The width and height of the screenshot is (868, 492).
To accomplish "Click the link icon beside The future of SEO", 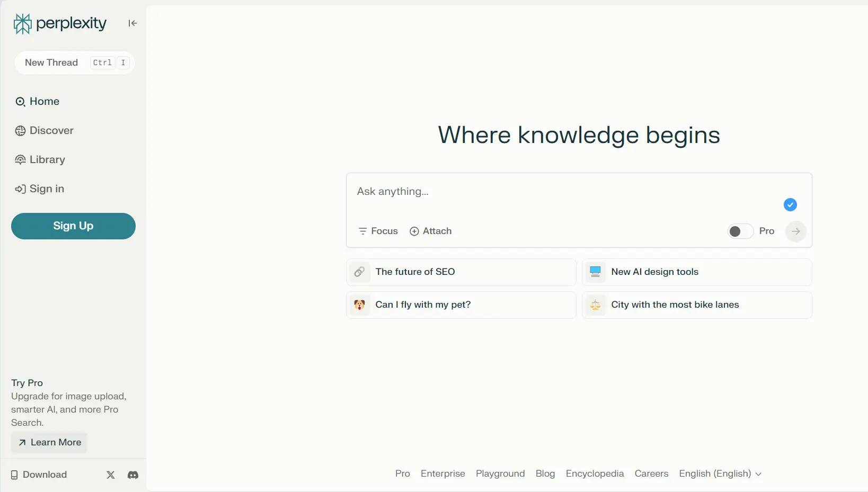I will coord(359,272).
